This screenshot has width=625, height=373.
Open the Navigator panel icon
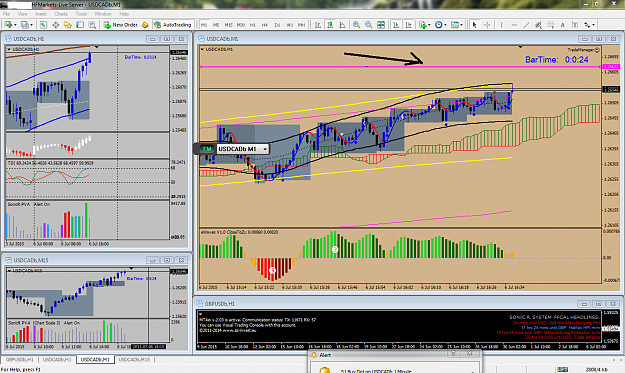tap(67, 25)
